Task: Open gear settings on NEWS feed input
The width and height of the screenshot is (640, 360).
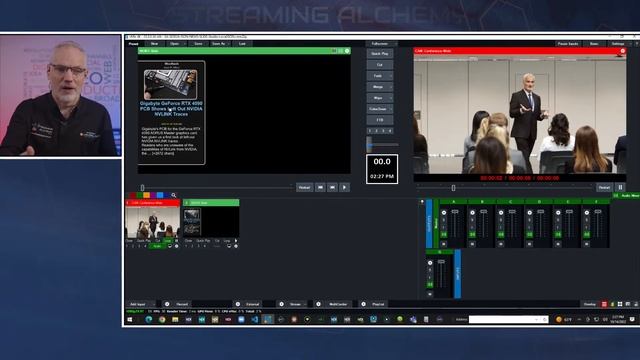Action: (x=236, y=246)
